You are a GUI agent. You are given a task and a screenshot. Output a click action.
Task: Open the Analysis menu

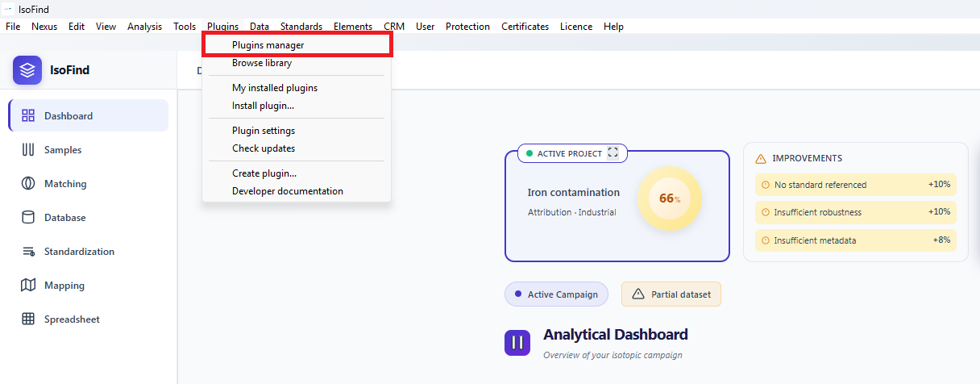click(x=144, y=27)
